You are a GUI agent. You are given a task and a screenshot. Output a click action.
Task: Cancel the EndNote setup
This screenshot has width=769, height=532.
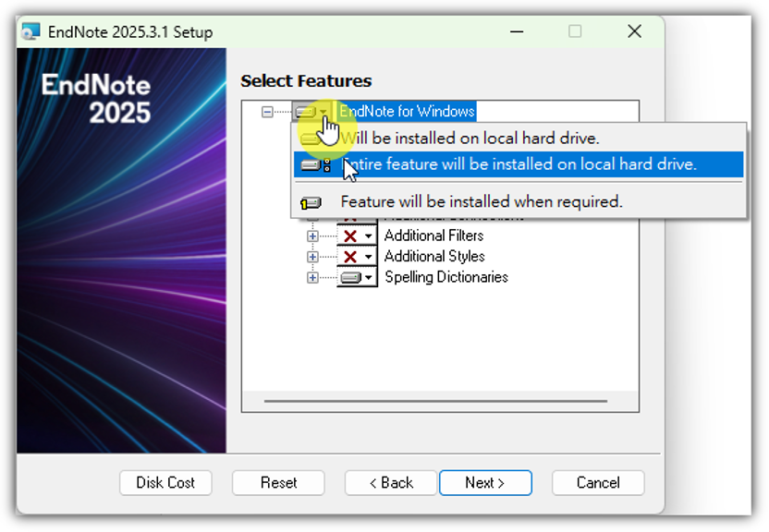coord(598,483)
